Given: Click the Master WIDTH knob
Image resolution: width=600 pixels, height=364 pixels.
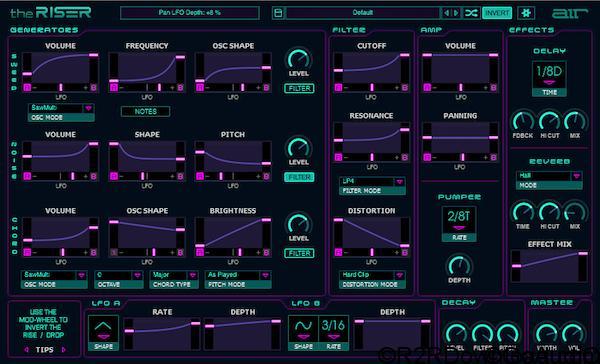Looking at the screenshot, I should pyautogui.click(x=546, y=334).
